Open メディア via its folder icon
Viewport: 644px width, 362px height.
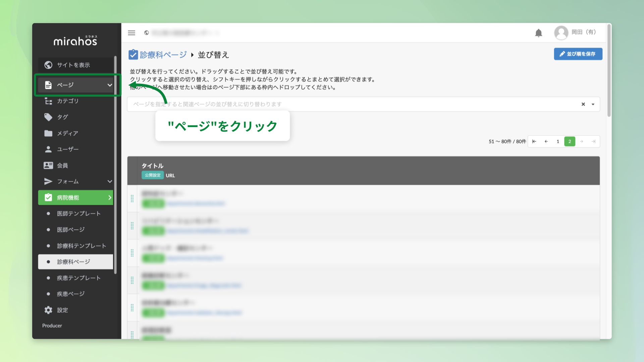click(x=48, y=133)
